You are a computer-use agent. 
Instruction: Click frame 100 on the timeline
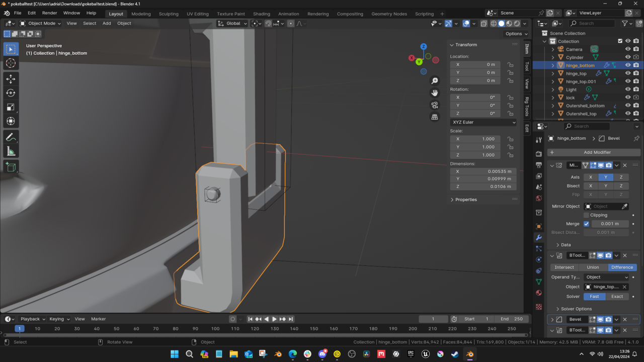click(215, 329)
